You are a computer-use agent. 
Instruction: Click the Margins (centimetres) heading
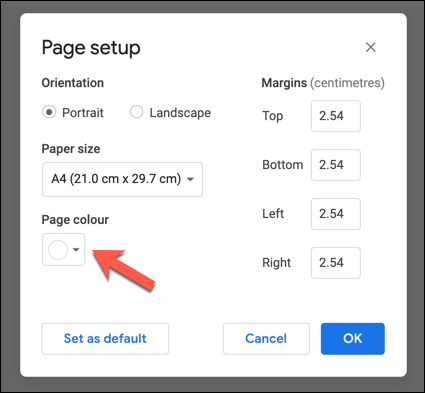tap(323, 83)
